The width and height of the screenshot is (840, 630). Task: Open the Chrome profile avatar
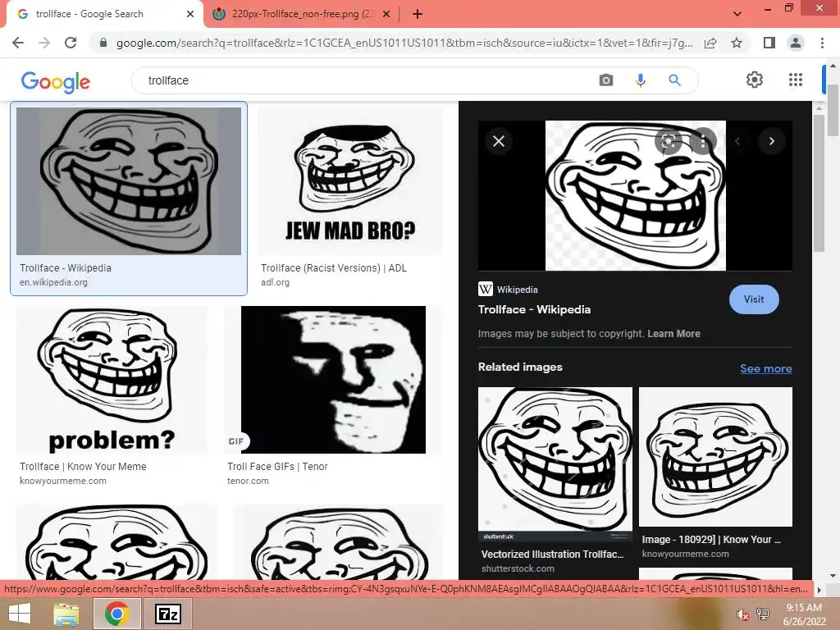796,43
